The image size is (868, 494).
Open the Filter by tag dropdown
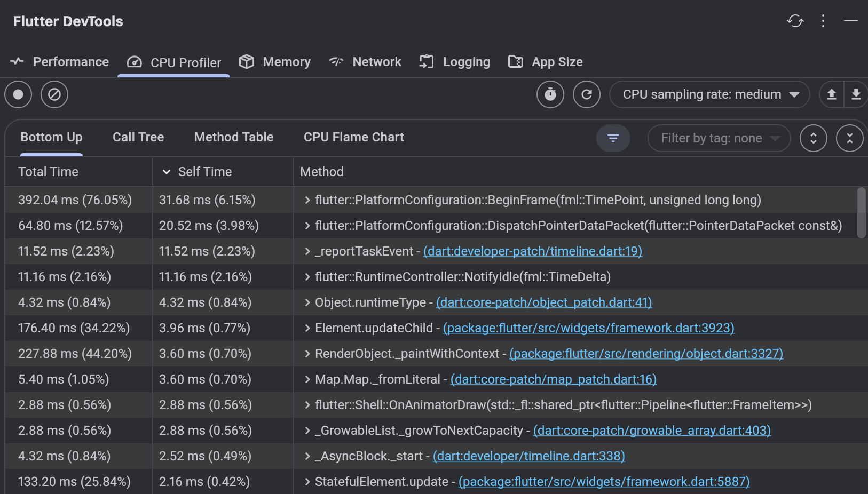click(x=719, y=138)
